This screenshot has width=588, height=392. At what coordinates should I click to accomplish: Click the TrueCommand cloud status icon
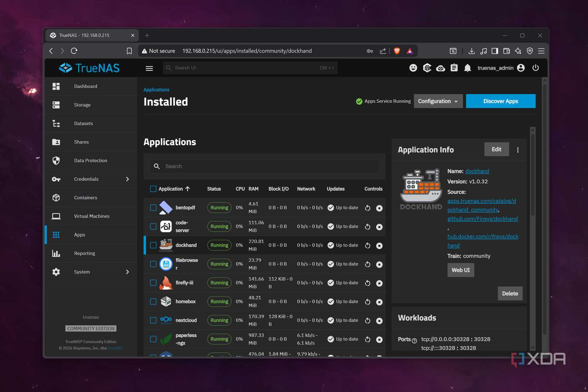click(440, 68)
